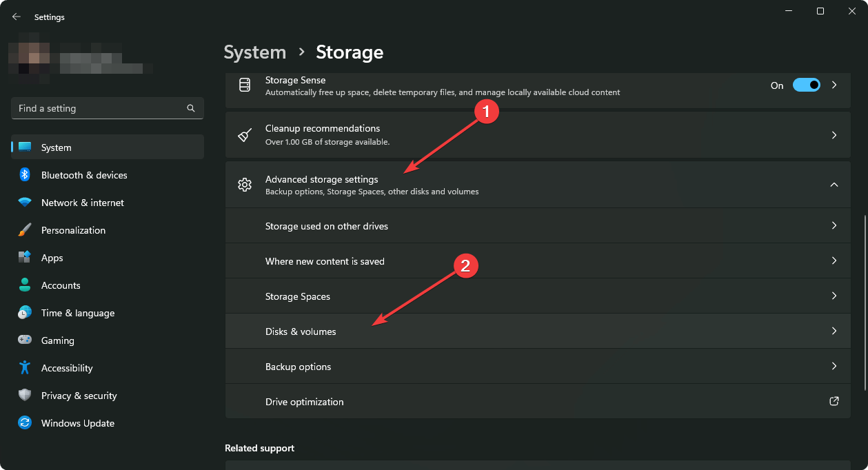Click the Find a setting search box
This screenshot has width=868, height=470.
(x=108, y=108)
